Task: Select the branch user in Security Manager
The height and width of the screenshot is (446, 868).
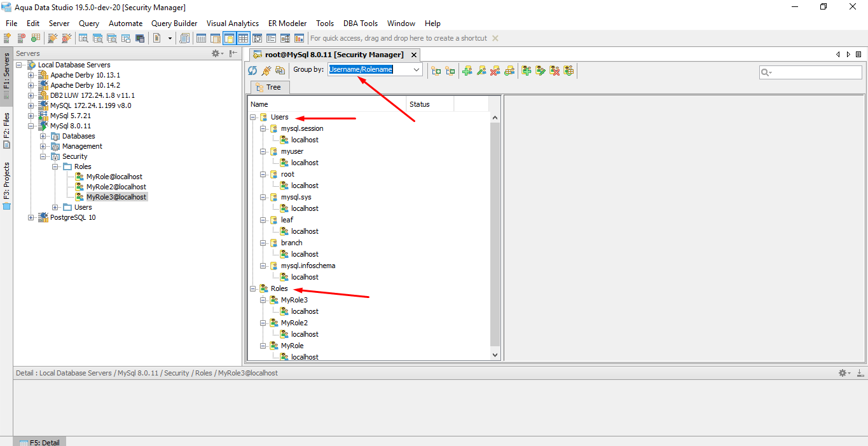Action: (x=291, y=243)
